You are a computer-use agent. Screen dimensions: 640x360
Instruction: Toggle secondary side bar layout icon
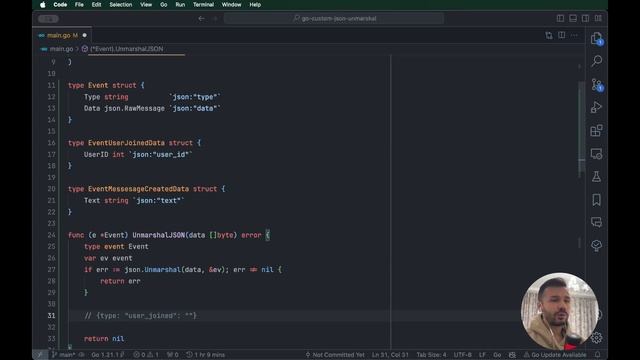point(585,18)
